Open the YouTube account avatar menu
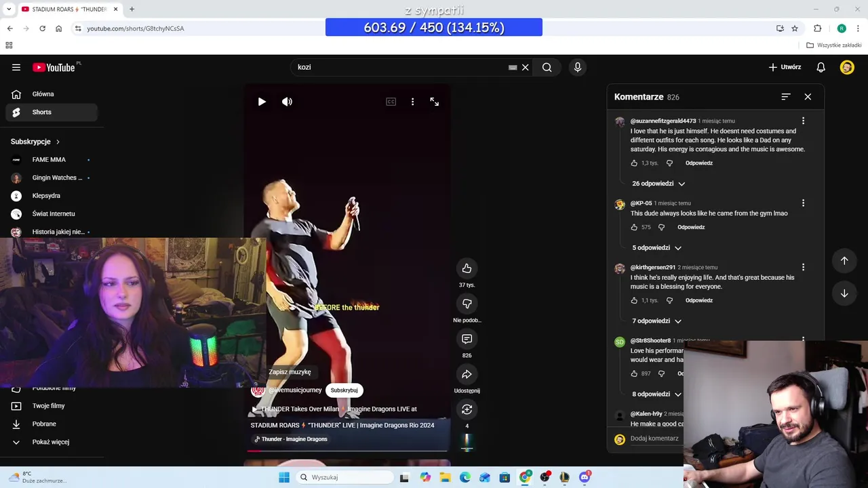868x488 pixels. coord(847,67)
